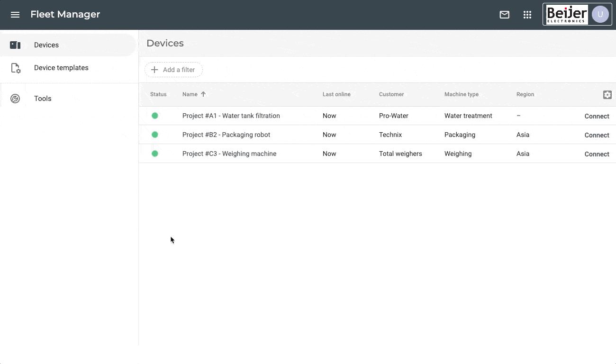Sort by the Name column header
The image size is (616, 364).
point(190,94)
